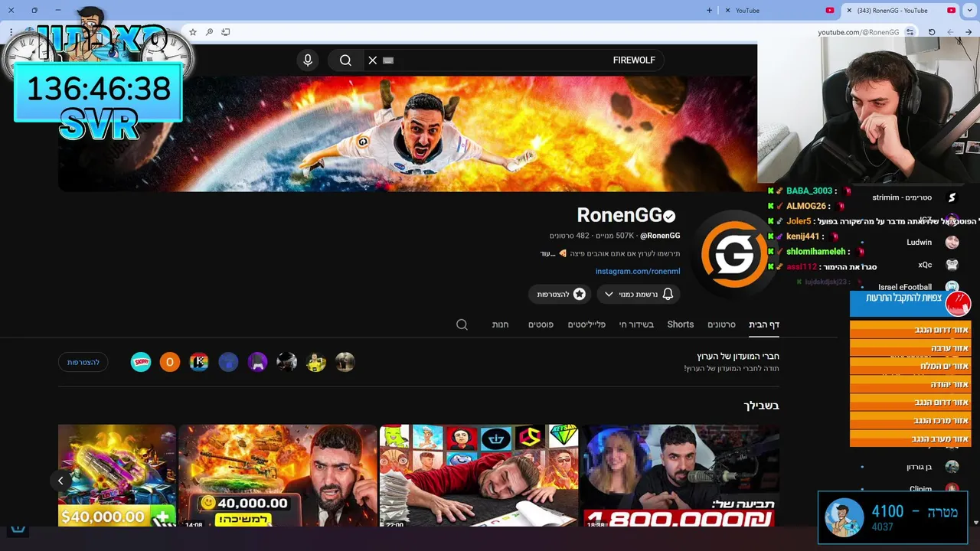
Task: Open the סרטונים videos tab
Action: click(x=721, y=324)
